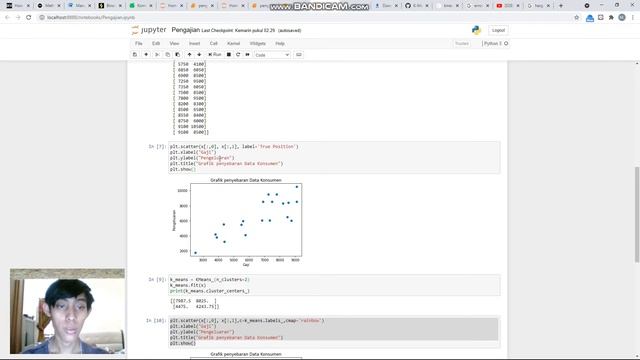The height and width of the screenshot is (360, 640).
Task: Open the Widgets menu
Action: click(258, 43)
